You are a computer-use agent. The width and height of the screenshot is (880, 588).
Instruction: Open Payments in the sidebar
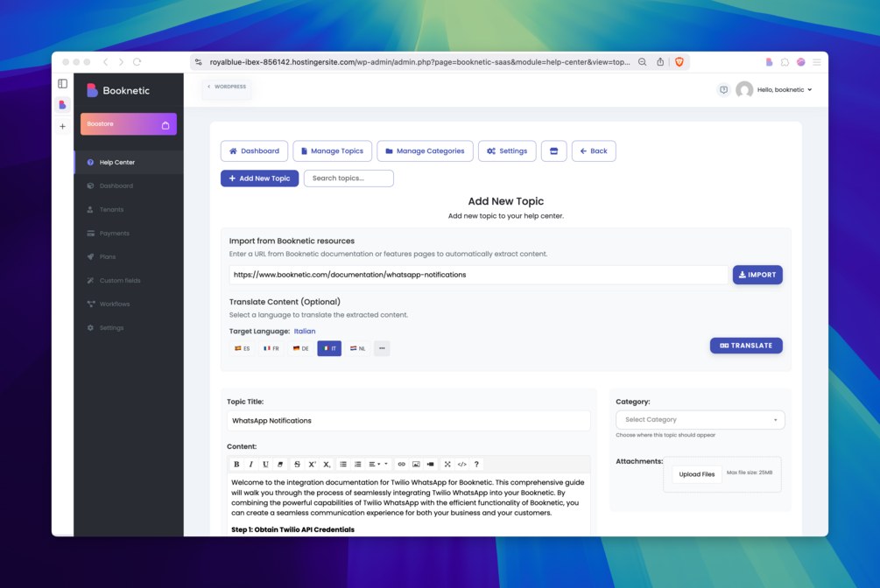tap(129, 233)
